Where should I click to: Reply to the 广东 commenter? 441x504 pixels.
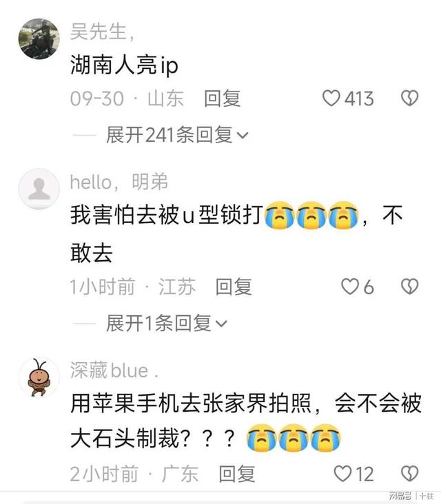coord(237,474)
